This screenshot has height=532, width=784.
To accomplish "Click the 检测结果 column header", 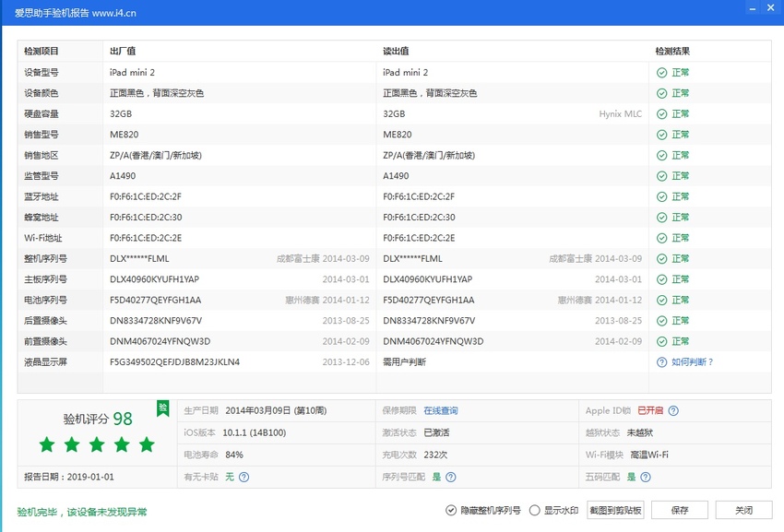I will [672, 51].
